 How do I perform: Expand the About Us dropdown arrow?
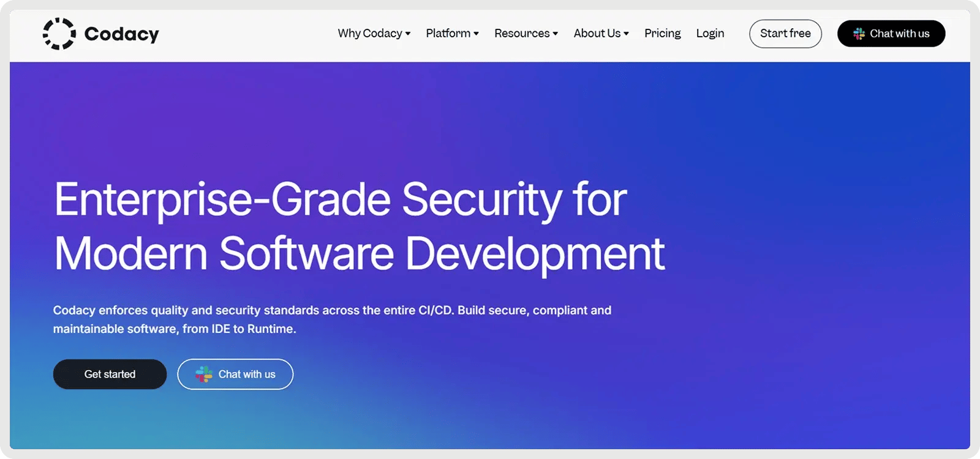[x=626, y=34]
